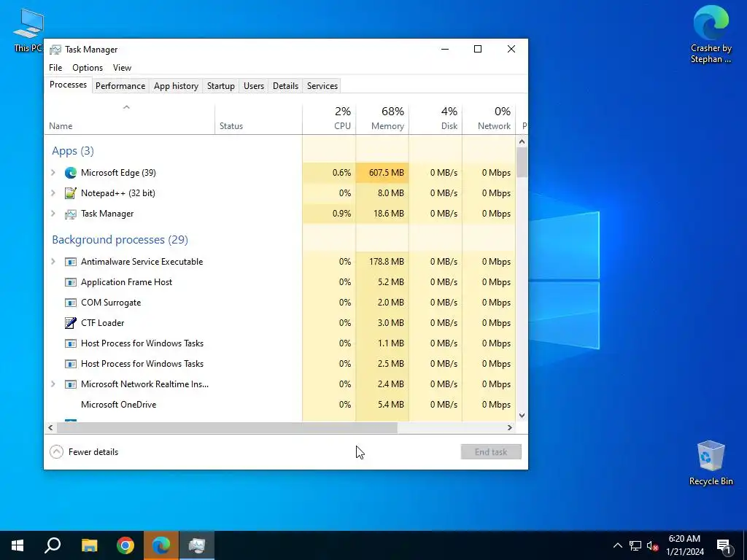Sort by the Status column header

259,119
